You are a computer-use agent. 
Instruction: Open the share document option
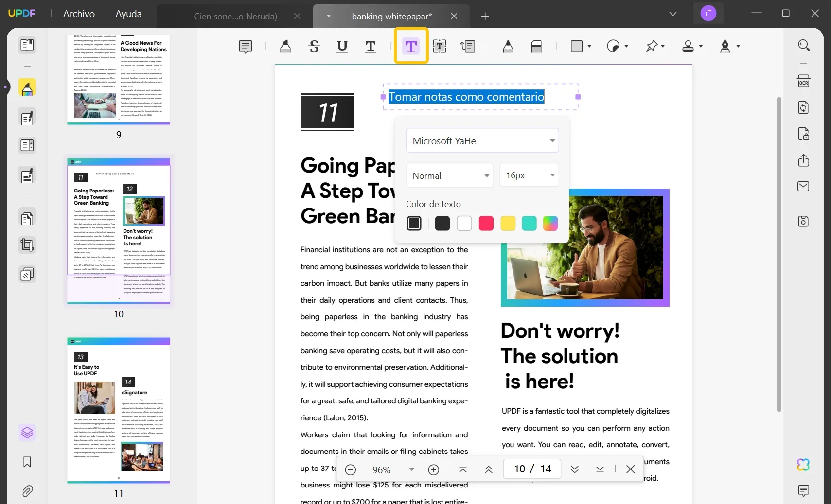804,160
